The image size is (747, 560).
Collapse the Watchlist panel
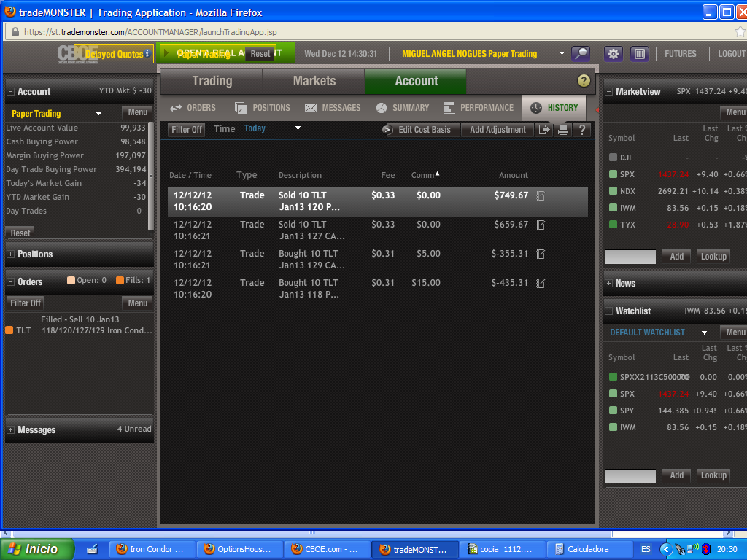click(608, 311)
